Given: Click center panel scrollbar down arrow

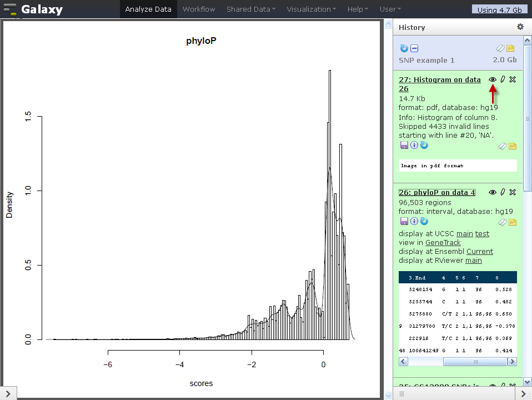Looking at the screenshot, I should point(388,396).
